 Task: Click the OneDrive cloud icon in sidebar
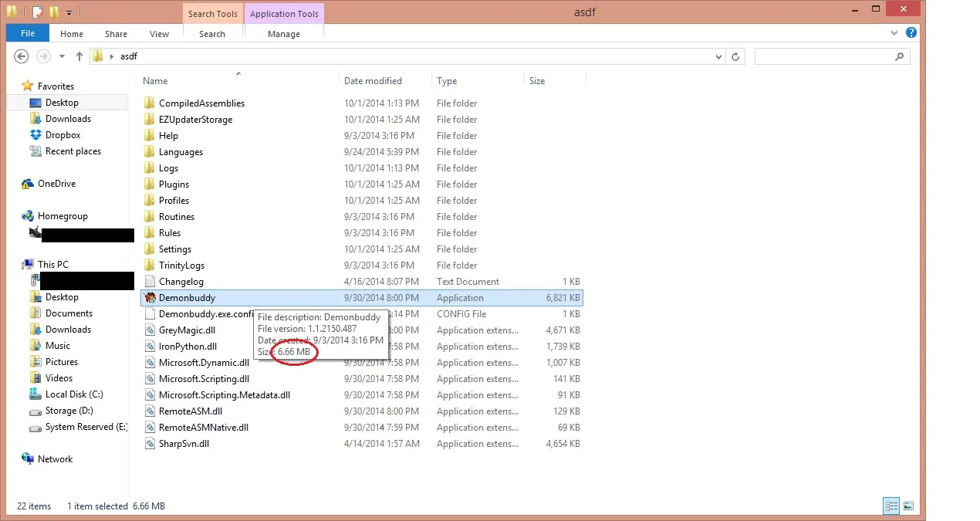point(28,184)
